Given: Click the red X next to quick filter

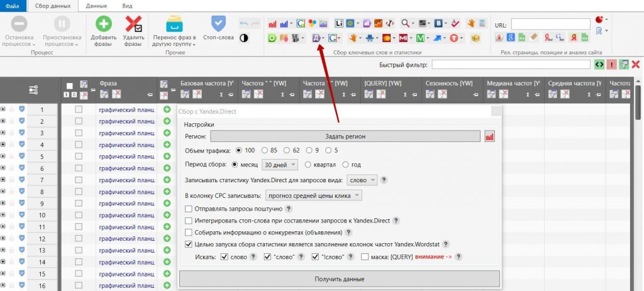Looking at the screenshot, I should pyautogui.click(x=636, y=64).
